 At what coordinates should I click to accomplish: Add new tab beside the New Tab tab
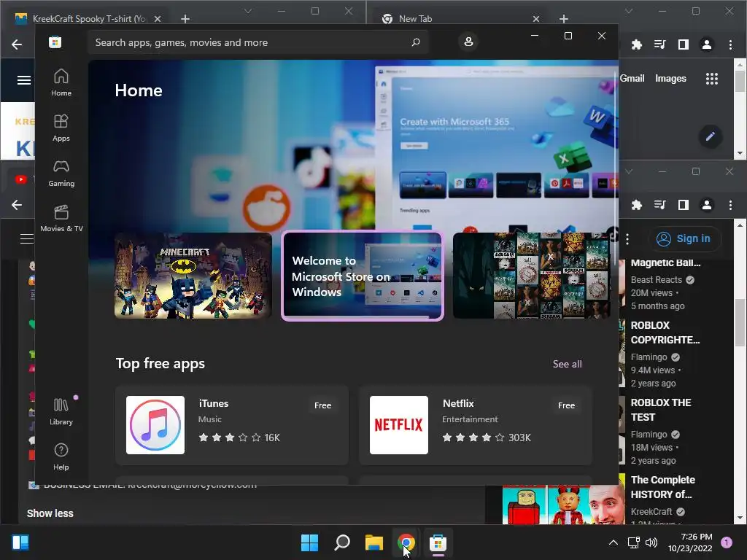564,18
